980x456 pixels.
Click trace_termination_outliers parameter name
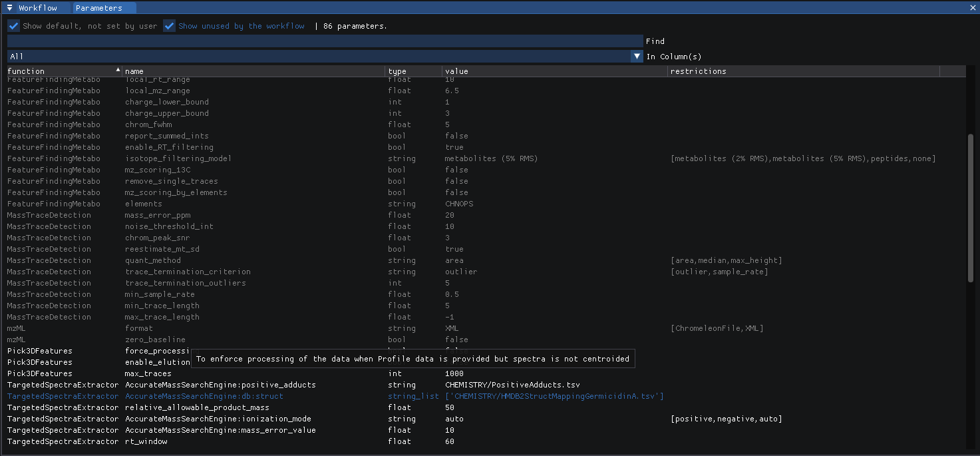pyautogui.click(x=185, y=283)
